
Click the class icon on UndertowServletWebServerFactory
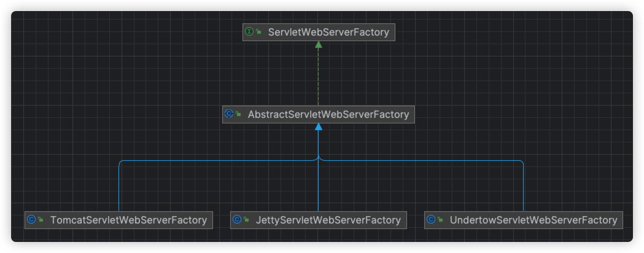tap(430, 220)
